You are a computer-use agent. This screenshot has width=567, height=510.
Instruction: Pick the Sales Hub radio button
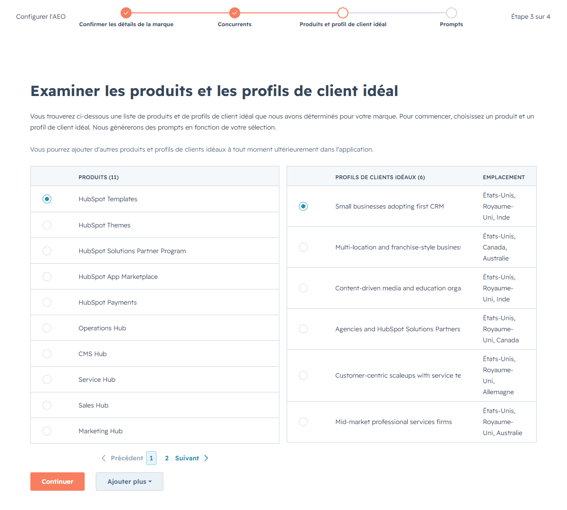(x=47, y=405)
